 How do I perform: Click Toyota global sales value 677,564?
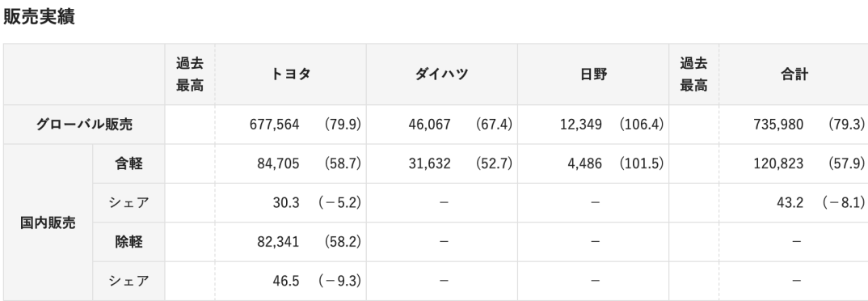(274, 124)
